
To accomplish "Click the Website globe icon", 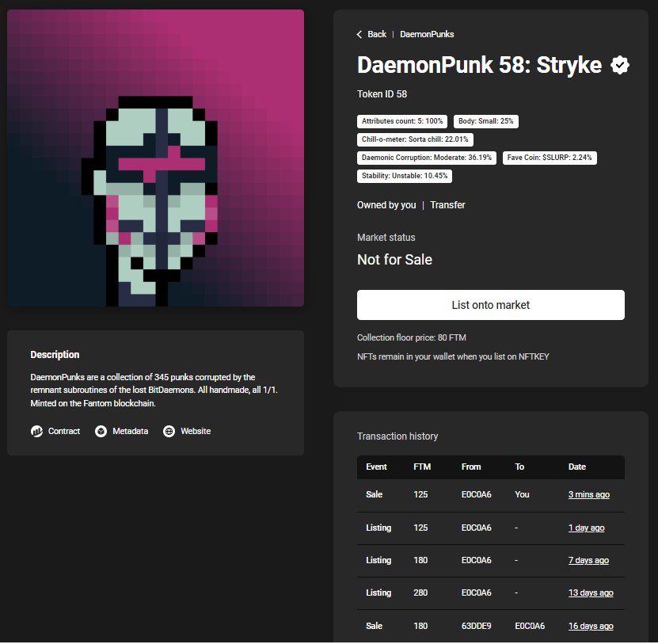I will 169,431.
